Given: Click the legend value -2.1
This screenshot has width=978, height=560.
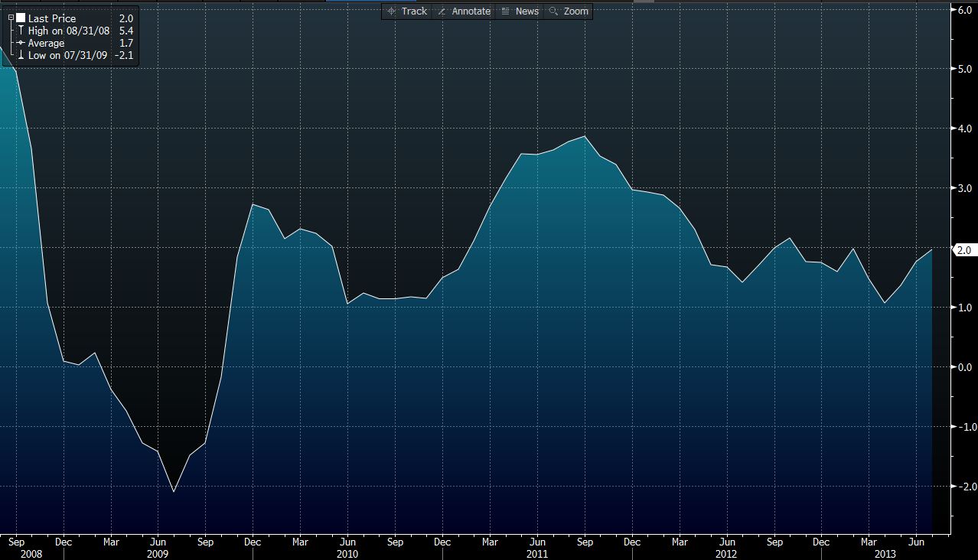Looking at the screenshot, I should tap(124, 55).
